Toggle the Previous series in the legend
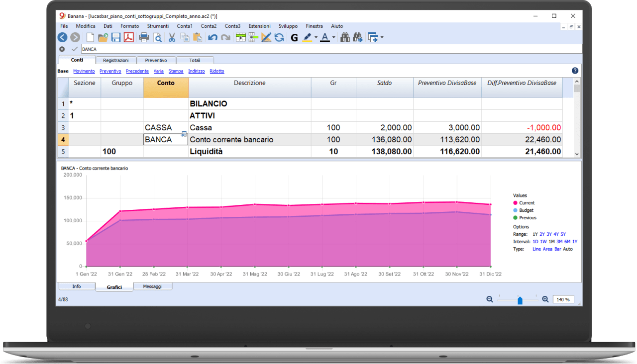The image size is (637, 364). pos(525,218)
